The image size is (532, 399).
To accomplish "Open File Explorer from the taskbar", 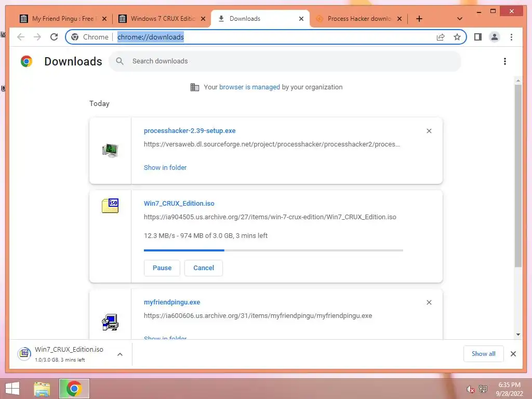I will pyautogui.click(x=42, y=389).
